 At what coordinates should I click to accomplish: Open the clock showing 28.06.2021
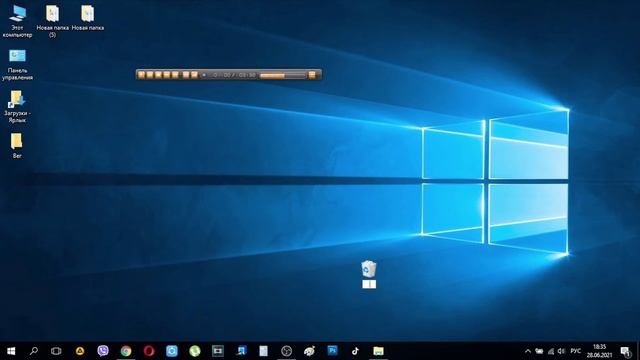click(x=599, y=351)
